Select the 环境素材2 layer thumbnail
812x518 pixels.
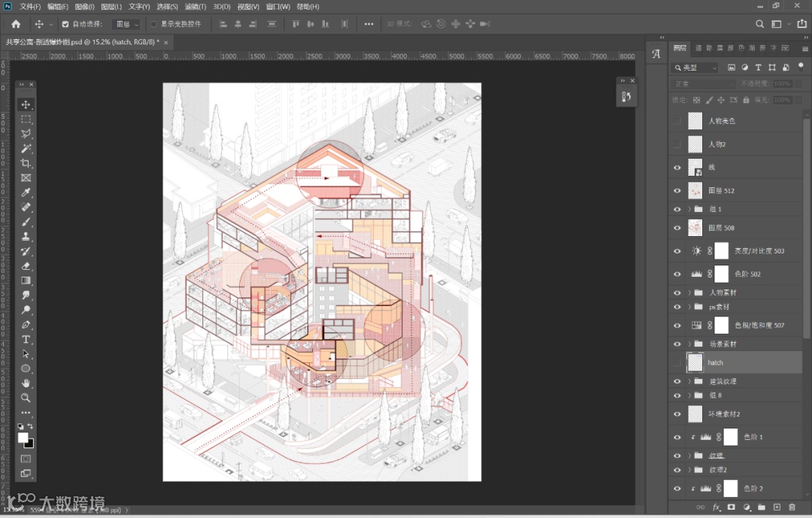click(x=695, y=414)
